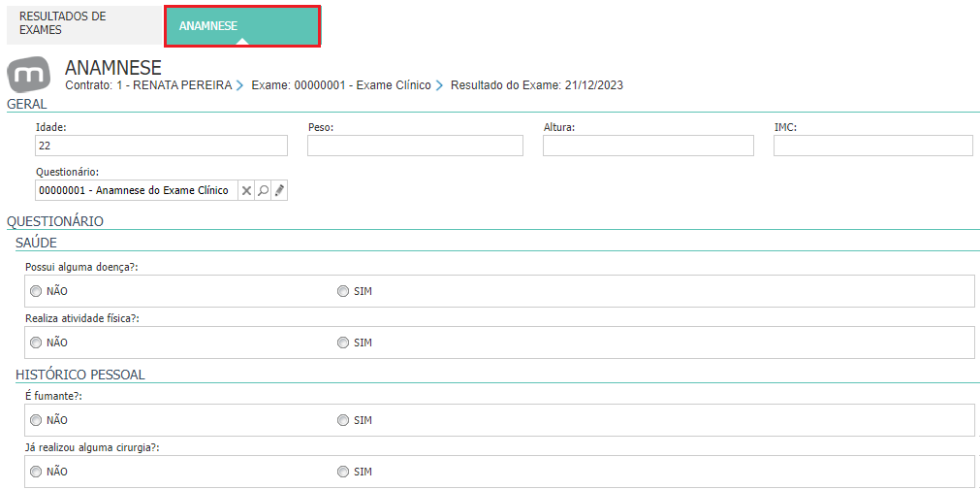Viewport: 980px width, 490px height.
Task: Search questionnaires with the magnifier icon
Action: pyautogui.click(x=263, y=191)
